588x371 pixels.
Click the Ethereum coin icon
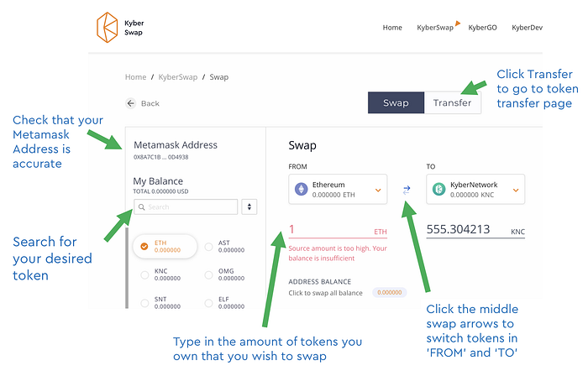coord(301,189)
